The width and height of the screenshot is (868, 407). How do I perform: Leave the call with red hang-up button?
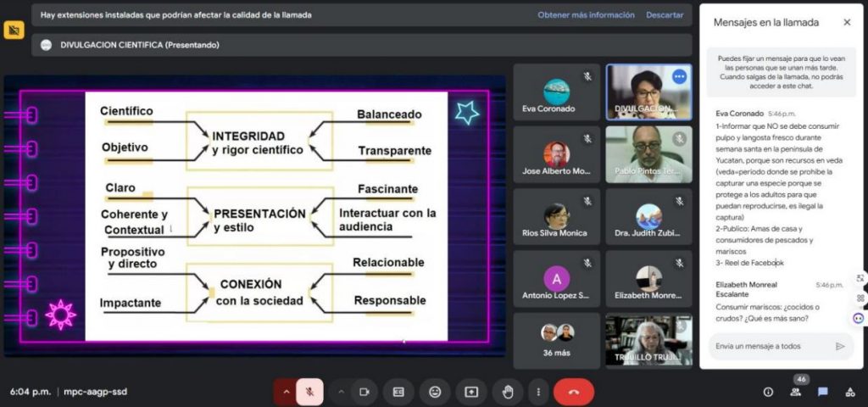click(x=574, y=392)
